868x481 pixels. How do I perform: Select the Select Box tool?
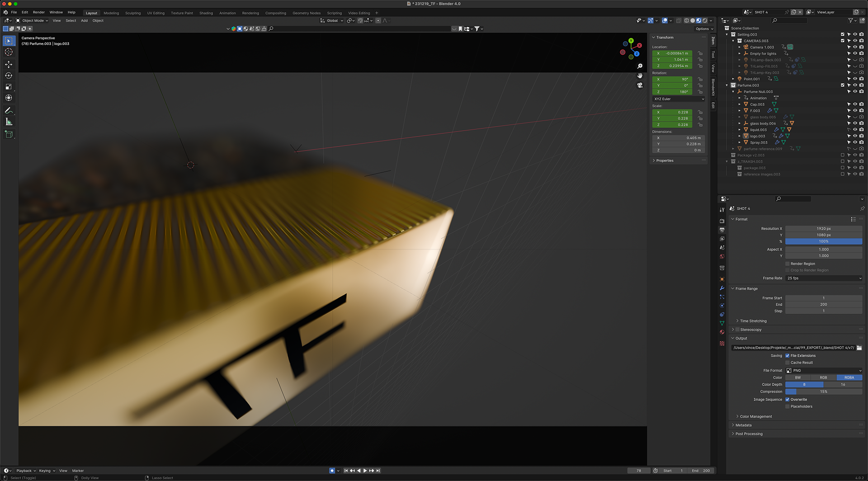[x=9, y=41]
